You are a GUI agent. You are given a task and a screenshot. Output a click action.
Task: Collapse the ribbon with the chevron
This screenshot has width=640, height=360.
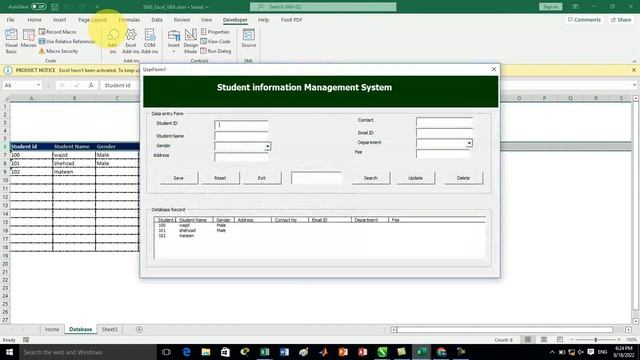(634, 61)
